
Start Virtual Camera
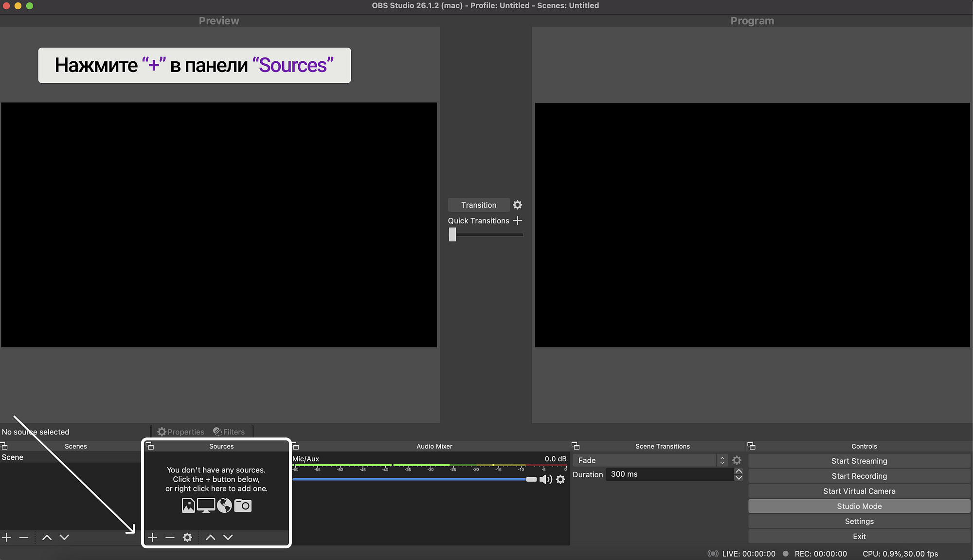859,491
